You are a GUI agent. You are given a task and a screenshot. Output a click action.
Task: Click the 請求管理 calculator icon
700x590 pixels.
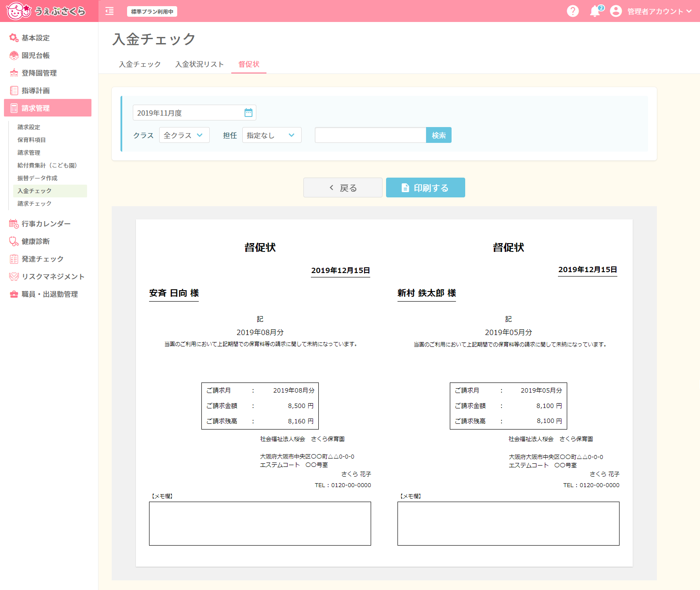14,108
